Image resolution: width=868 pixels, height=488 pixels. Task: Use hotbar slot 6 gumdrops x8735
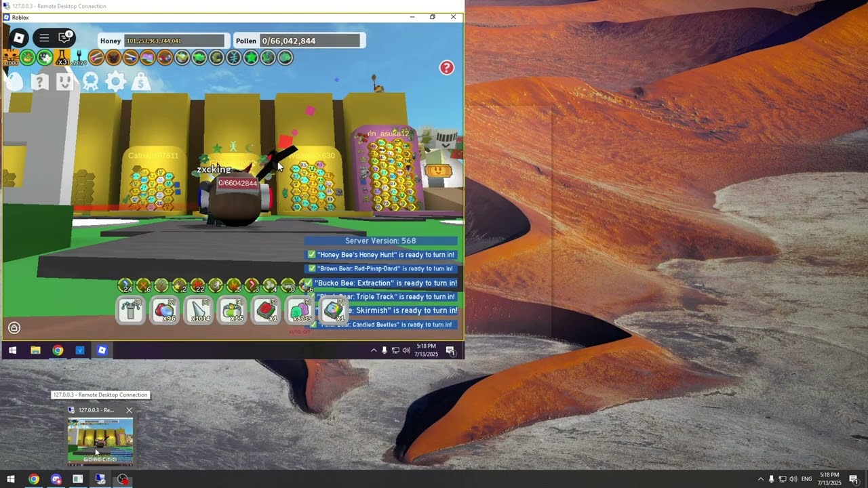pos(300,310)
